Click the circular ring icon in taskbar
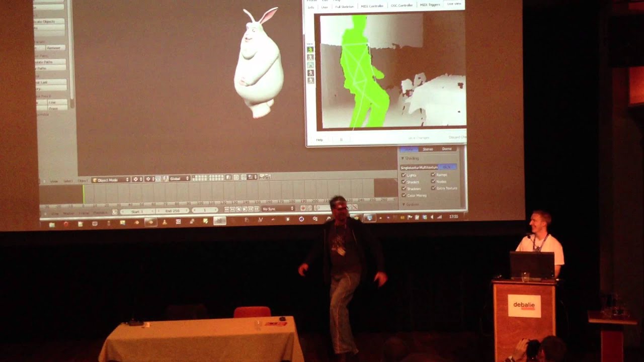Screen dimensions: 644x362 tap(301, 219)
